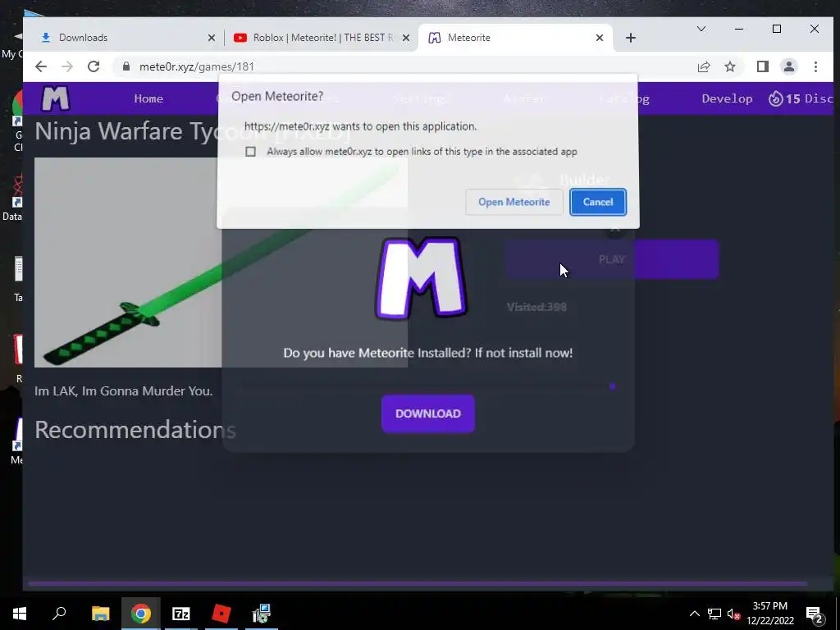The image size is (840, 630).
Task: Open Chrome three-dot menu
Action: [815, 66]
